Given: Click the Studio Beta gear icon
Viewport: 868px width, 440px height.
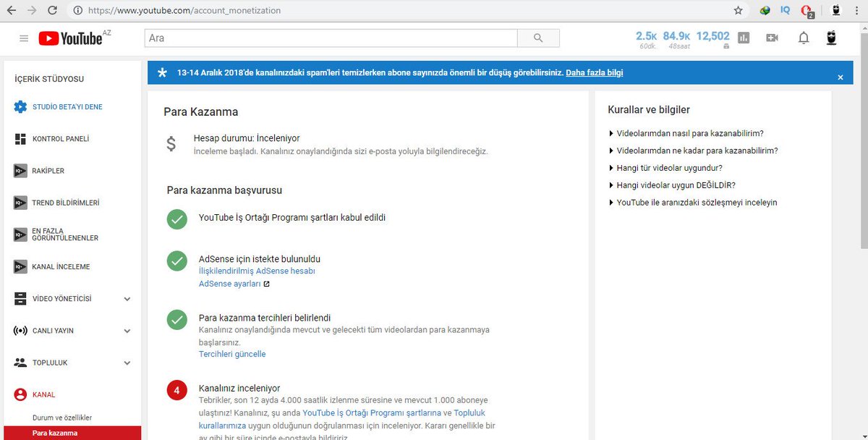Looking at the screenshot, I should click(20, 107).
